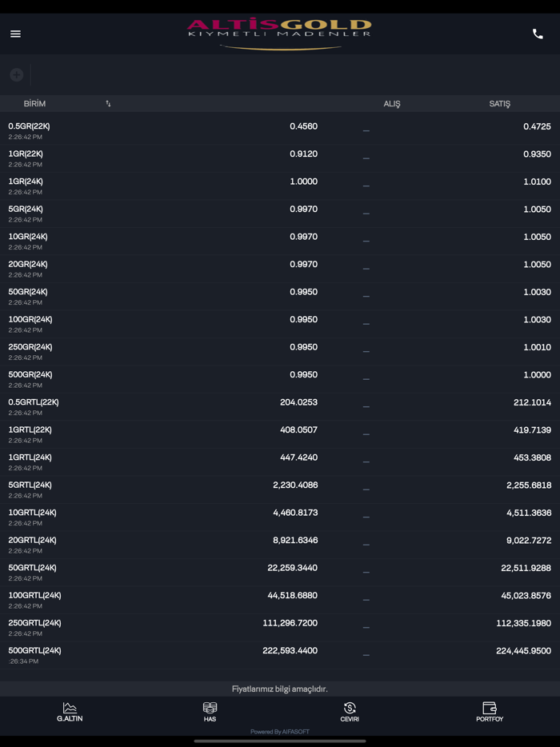Click the Powered By AIFASOFT link
The image size is (560, 747).
coord(280,731)
